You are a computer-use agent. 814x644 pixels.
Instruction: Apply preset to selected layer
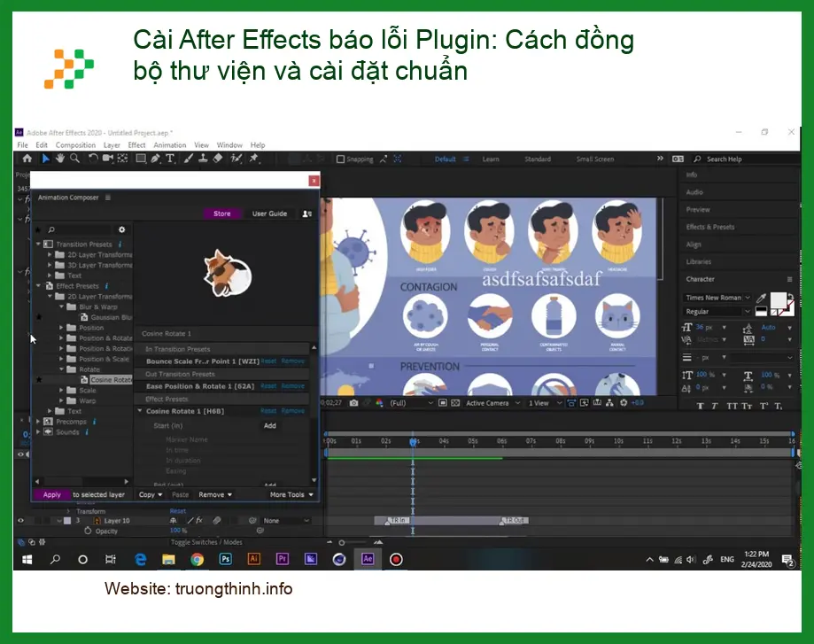pos(52,494)
